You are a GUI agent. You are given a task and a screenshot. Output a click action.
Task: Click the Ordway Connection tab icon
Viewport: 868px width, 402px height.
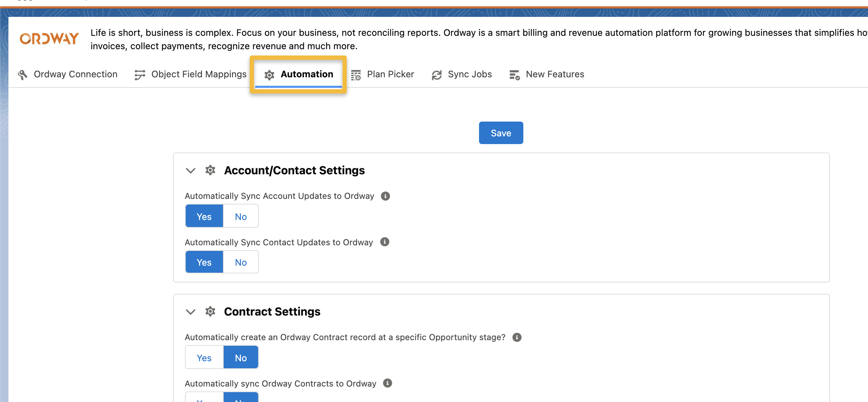pyautogui.click(x=23, y=74)
